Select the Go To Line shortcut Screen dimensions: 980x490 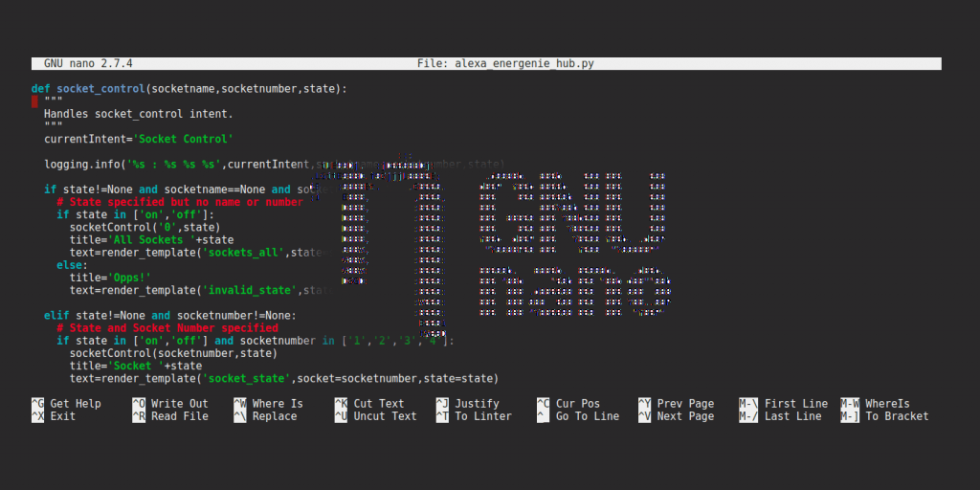coord(587,416)
